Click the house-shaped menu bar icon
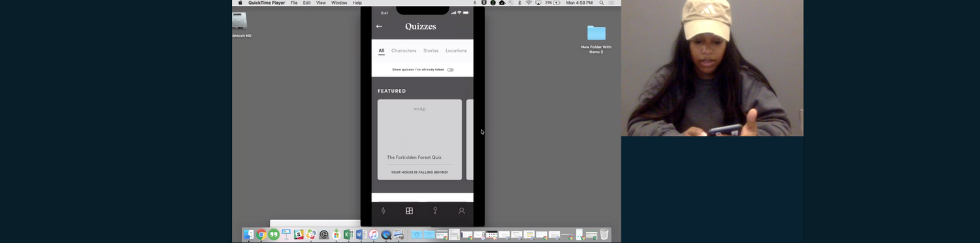Image resolution: width=980 pixels, height=243 pixels. pyautogui.click(x=502, y=3)
